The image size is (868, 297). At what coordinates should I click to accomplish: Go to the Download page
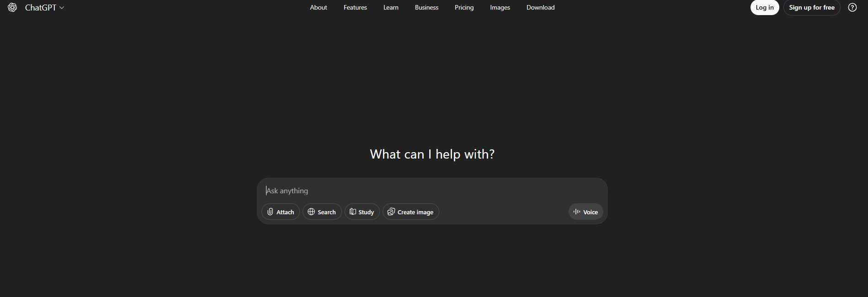pyautogui.click(x=540, y=7)
